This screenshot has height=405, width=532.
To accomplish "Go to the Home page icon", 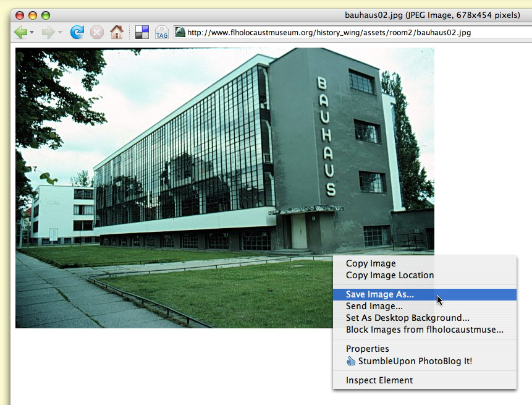I will [116, 32].
